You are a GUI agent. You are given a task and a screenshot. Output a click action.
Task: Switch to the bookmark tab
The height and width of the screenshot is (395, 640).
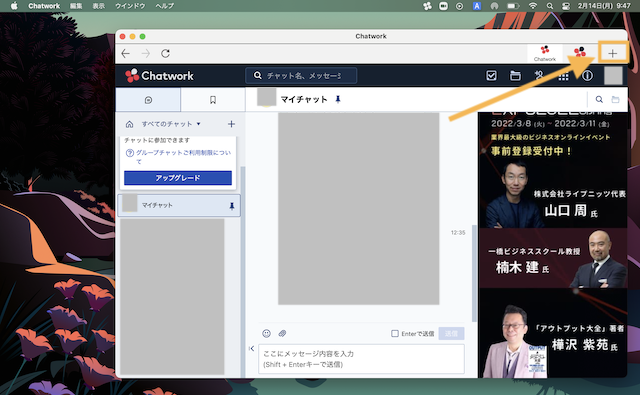(x=213, y=100)
